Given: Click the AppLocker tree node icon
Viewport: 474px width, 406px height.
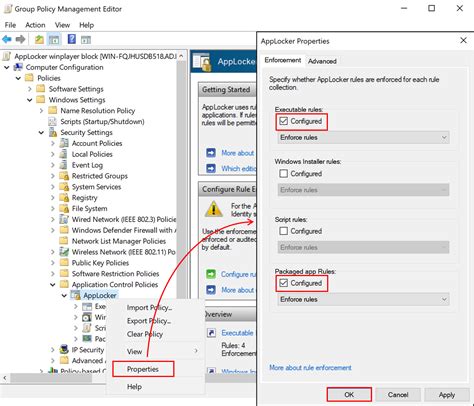Looking at the screenshot, I should coord(76,295).
